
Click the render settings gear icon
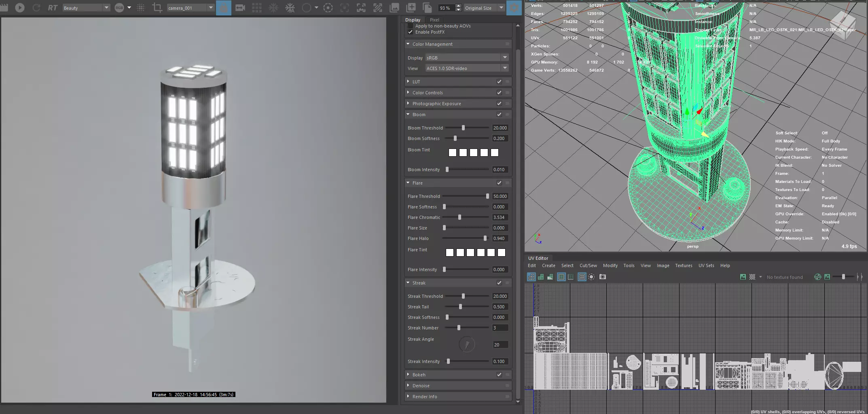[x=514, y=8]
